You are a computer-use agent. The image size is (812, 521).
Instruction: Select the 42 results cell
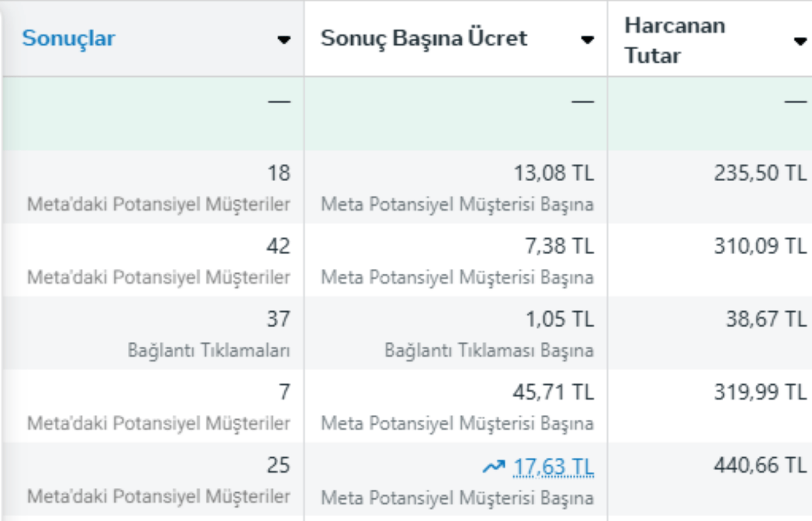coord(278,246)
